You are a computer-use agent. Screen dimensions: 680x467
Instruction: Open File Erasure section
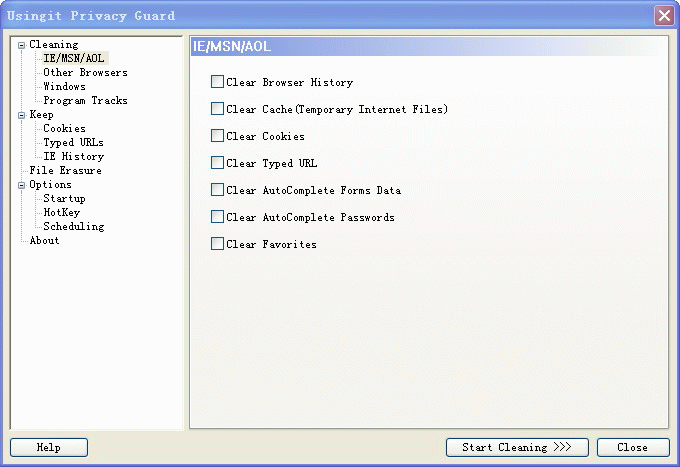65,171
